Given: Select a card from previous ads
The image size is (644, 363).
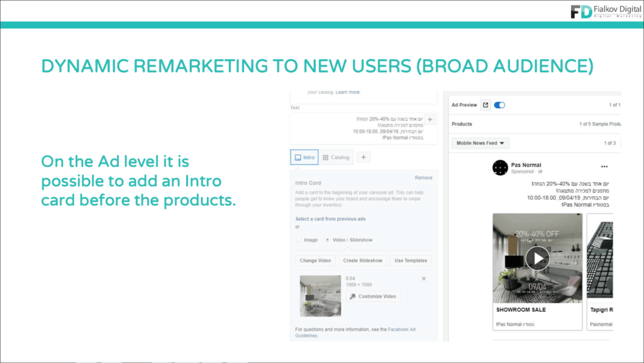Looking at the screenshot, I should point(330,219).
